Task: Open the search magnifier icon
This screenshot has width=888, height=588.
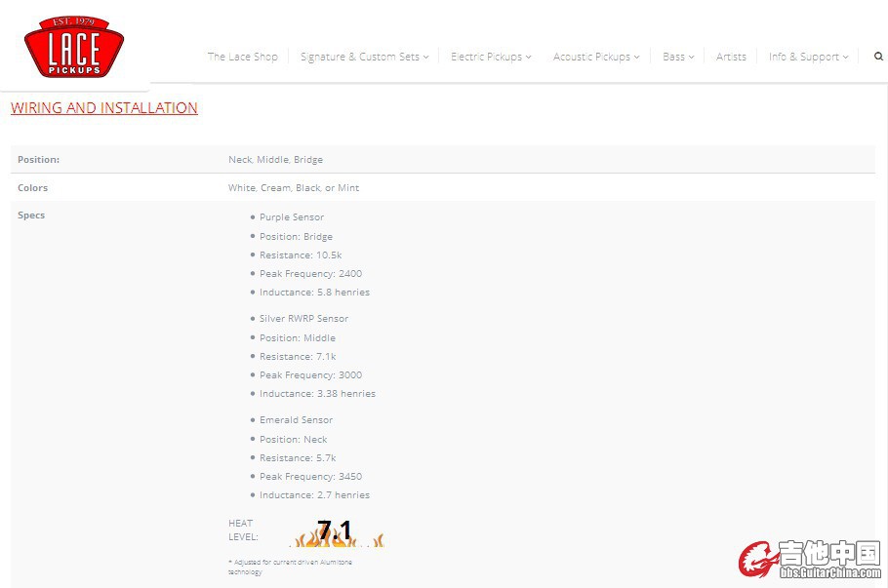Action: (x=878, y=56)
